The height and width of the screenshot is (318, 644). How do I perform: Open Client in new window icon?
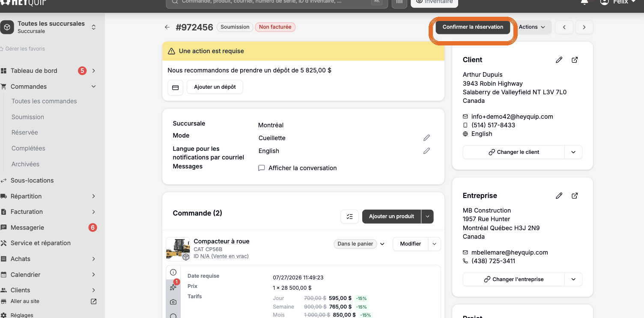[575, 60]
